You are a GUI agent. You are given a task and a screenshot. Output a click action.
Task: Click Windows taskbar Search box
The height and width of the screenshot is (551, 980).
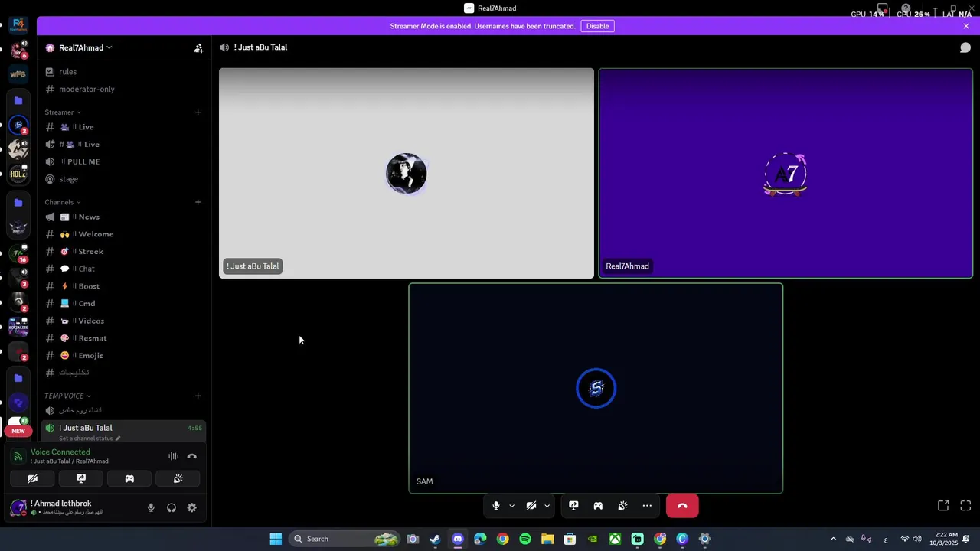click(x=345, y=539)
